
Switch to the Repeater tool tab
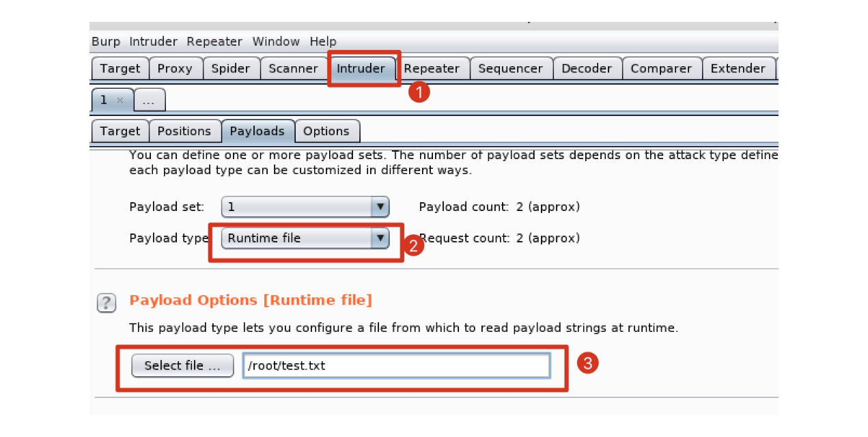pos(432,68)
